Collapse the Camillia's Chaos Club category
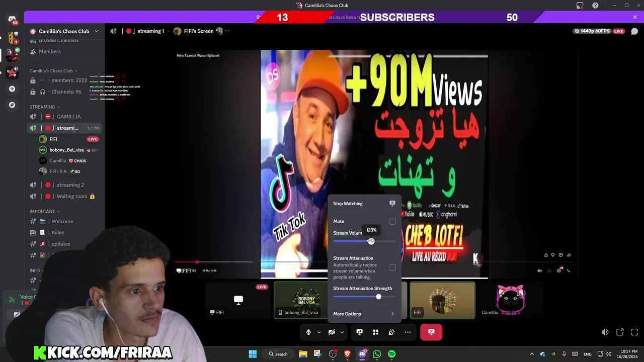 [53, 71]
